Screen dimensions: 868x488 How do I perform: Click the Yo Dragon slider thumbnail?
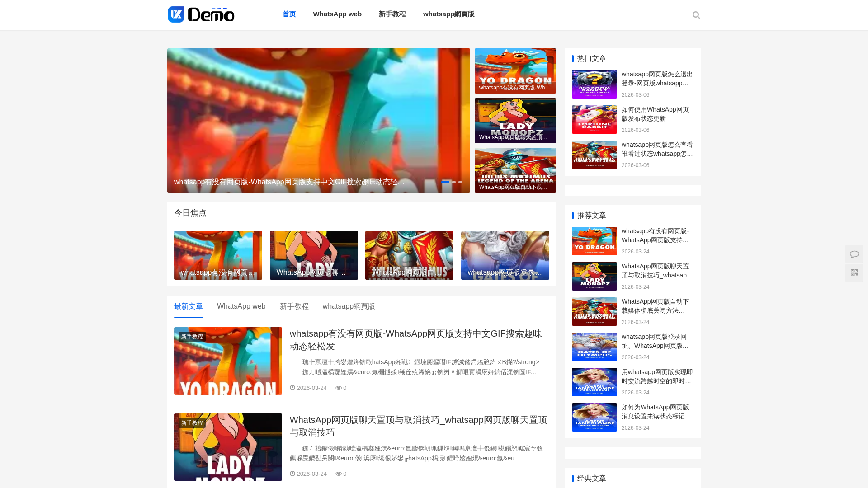pos(515,71)
